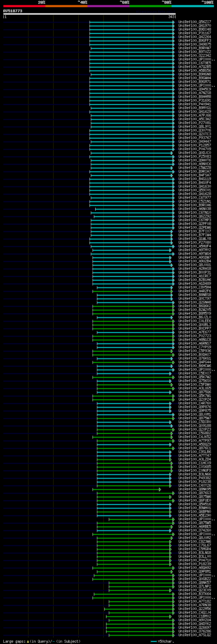The image size is (217, 644).
Task: Click the hit label UniRef100_Q56ZI7
Action: click(x=195, y=22)
